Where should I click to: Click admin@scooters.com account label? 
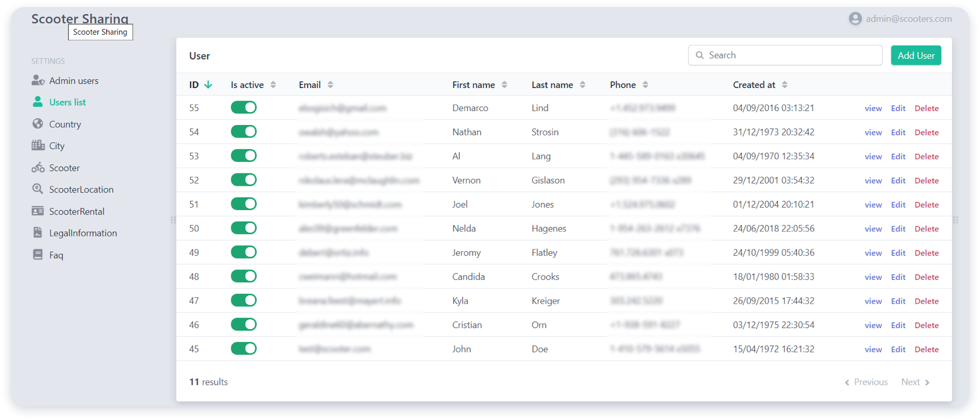909,19
